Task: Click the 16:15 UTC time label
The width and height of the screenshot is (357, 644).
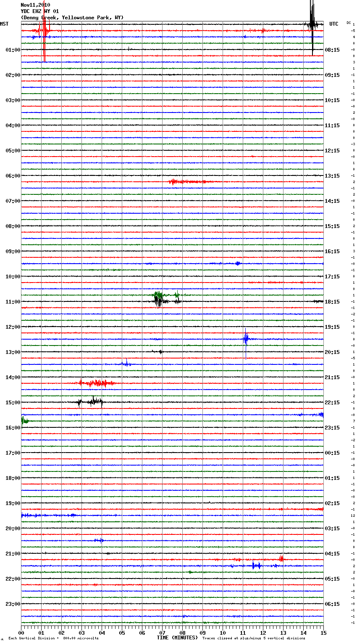Action: 332,251
